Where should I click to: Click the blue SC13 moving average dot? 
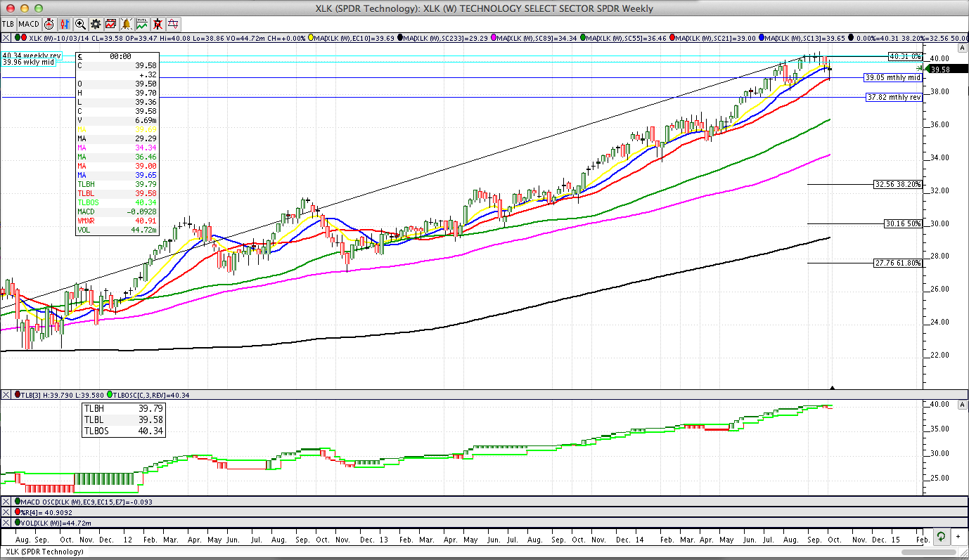coord(762,38)
